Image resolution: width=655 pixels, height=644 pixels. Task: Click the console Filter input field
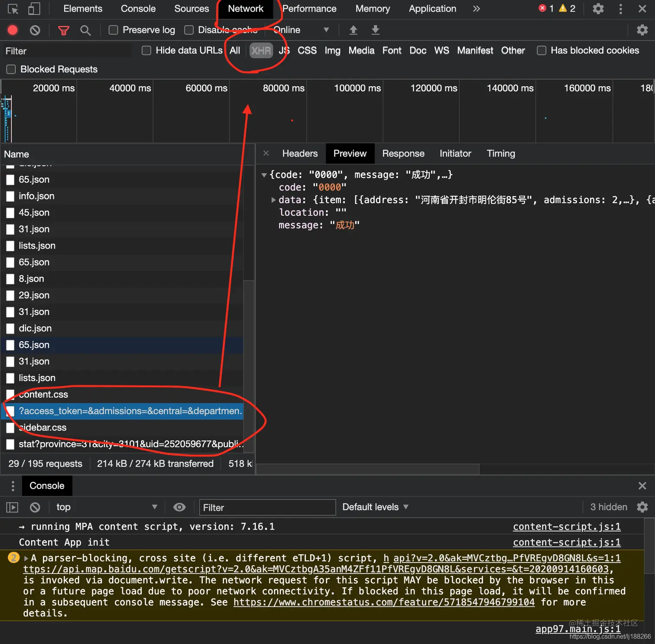[x=267, y=507]
